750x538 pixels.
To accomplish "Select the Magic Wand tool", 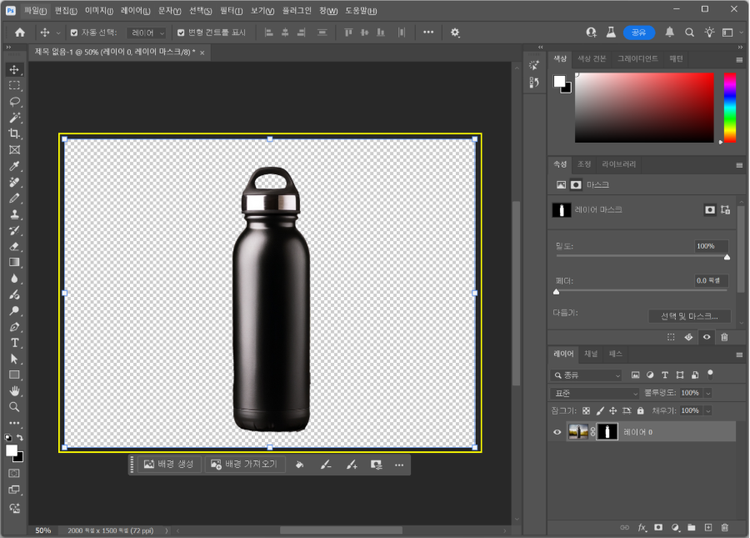I will [15, 117].
